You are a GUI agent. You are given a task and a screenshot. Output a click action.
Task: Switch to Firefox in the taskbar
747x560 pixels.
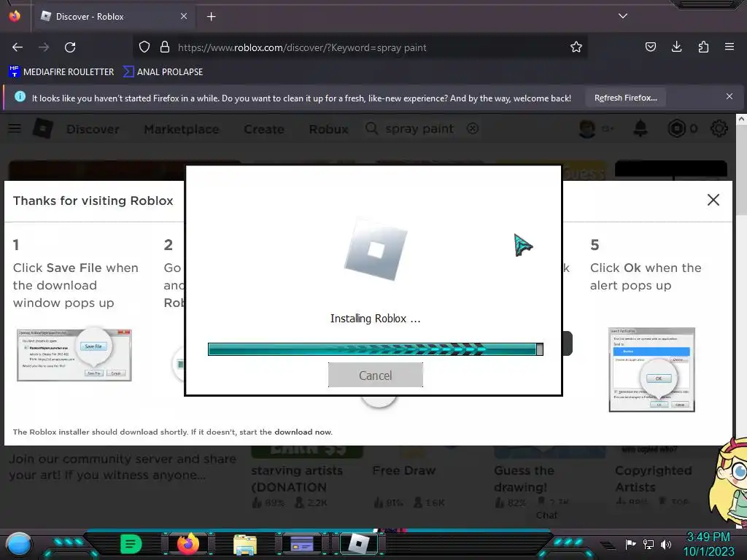click(187, 544)
